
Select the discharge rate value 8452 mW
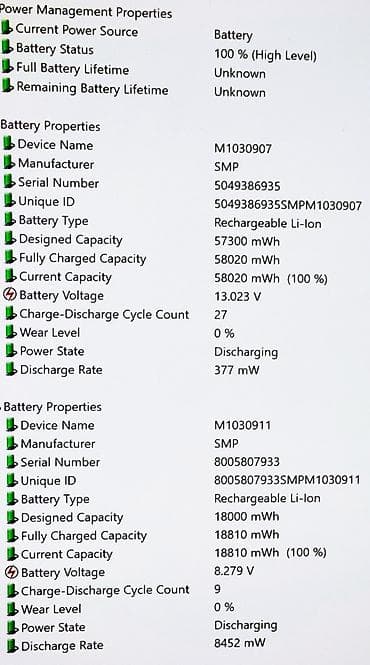click(240, 643)
